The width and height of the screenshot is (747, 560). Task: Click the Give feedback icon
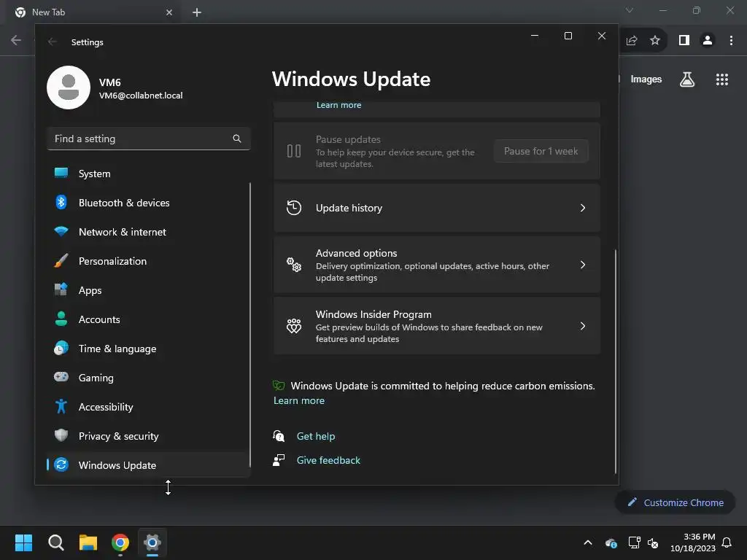pyautogui.click(x=279, y=460)
